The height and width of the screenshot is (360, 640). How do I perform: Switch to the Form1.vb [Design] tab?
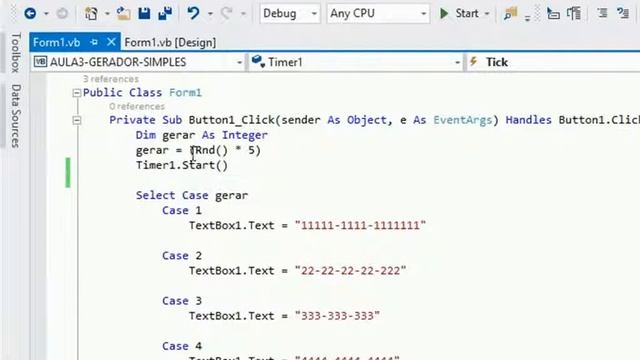[x=170, y=42]
